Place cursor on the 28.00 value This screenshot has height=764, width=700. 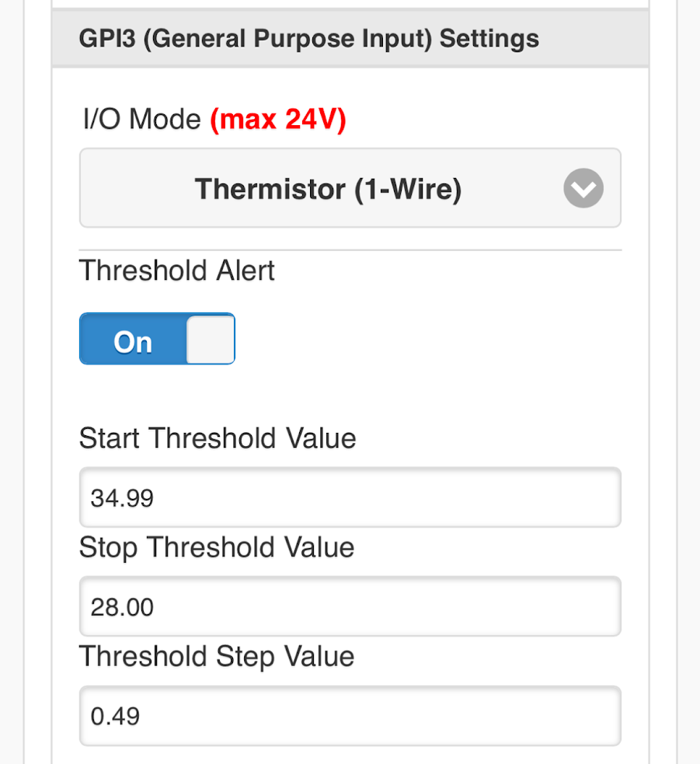(122, 607)
